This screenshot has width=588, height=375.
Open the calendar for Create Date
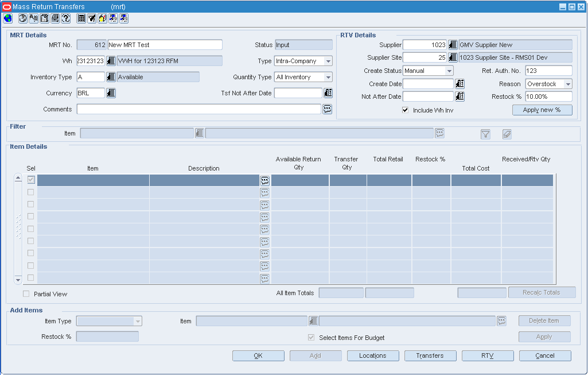click(x=460, y=83)
